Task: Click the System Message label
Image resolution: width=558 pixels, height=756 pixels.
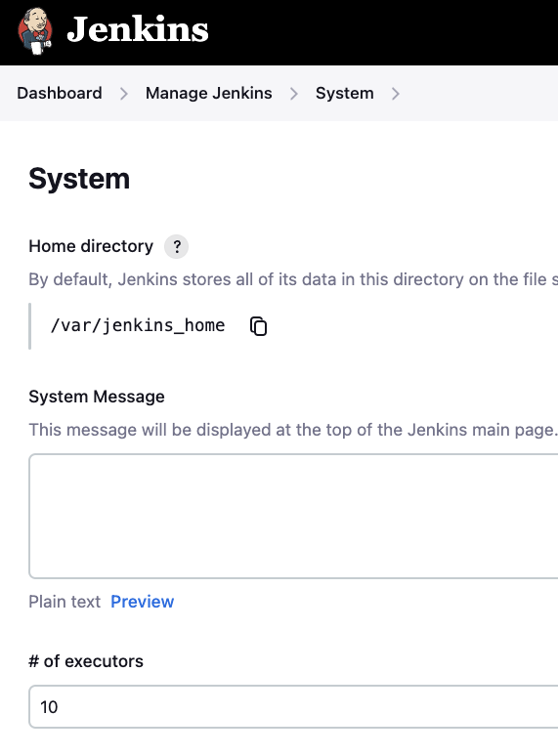Action: point(97,397)
